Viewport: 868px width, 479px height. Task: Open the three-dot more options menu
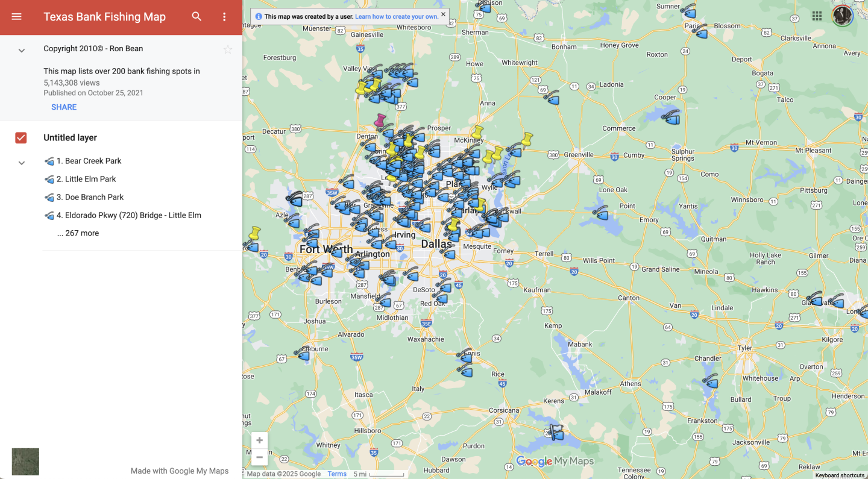tap(224, 17)
